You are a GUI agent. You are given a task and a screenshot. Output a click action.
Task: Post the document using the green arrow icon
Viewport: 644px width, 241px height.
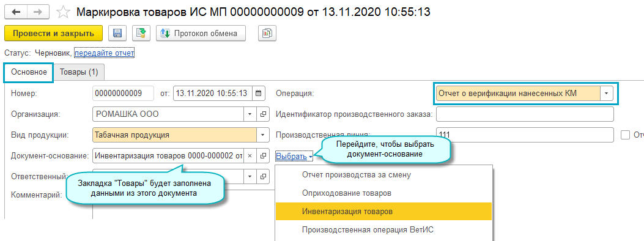coord(141,33)
